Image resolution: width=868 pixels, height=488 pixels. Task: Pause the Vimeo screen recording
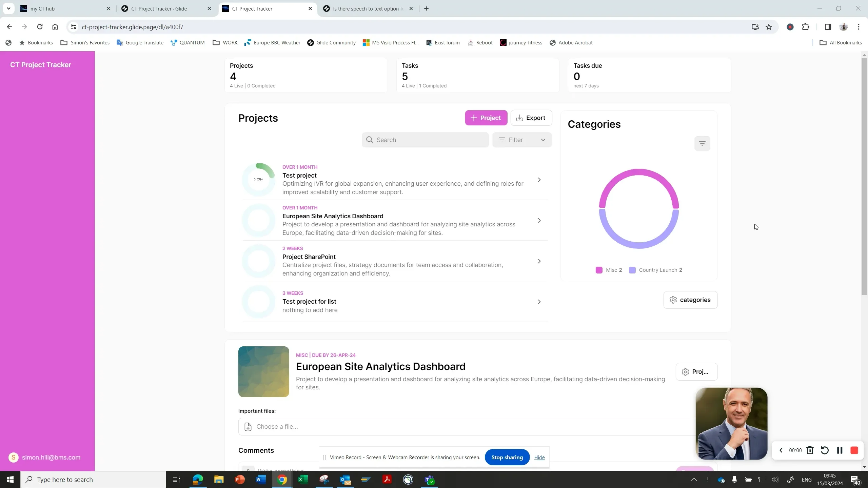840,450
